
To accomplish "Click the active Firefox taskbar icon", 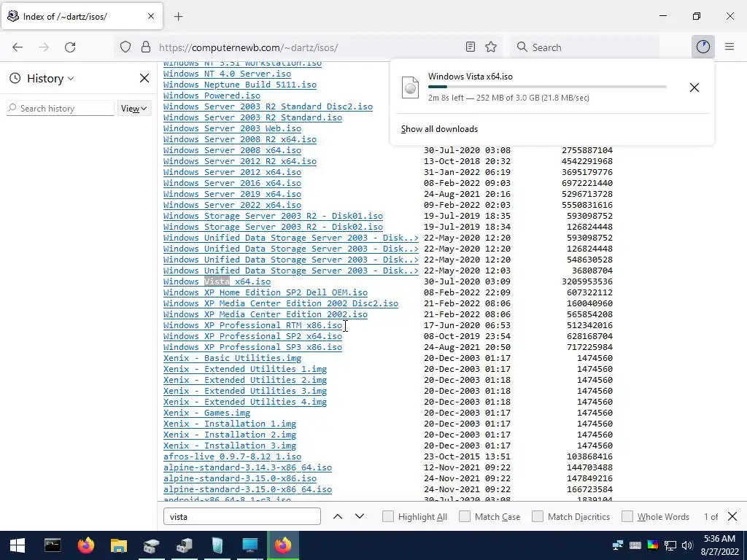I will (x=283, y=545).
